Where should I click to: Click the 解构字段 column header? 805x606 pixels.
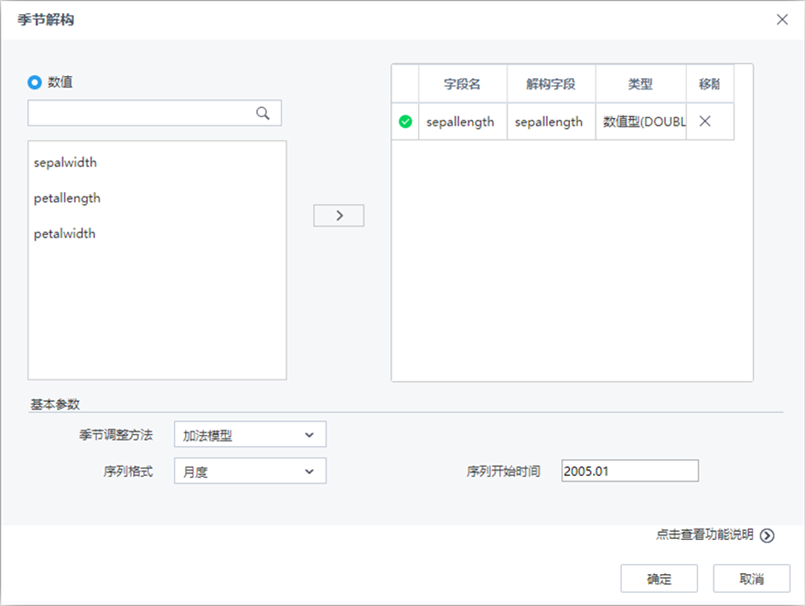pos(551,84)
